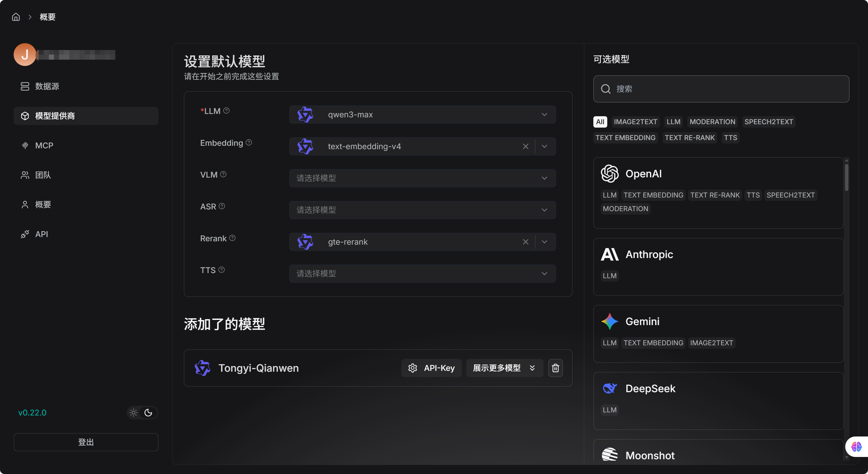Delete the Tongyi-Qianwen provider via trash icon
This screenshot has height=474, width=868.
(x=555, y=368)
